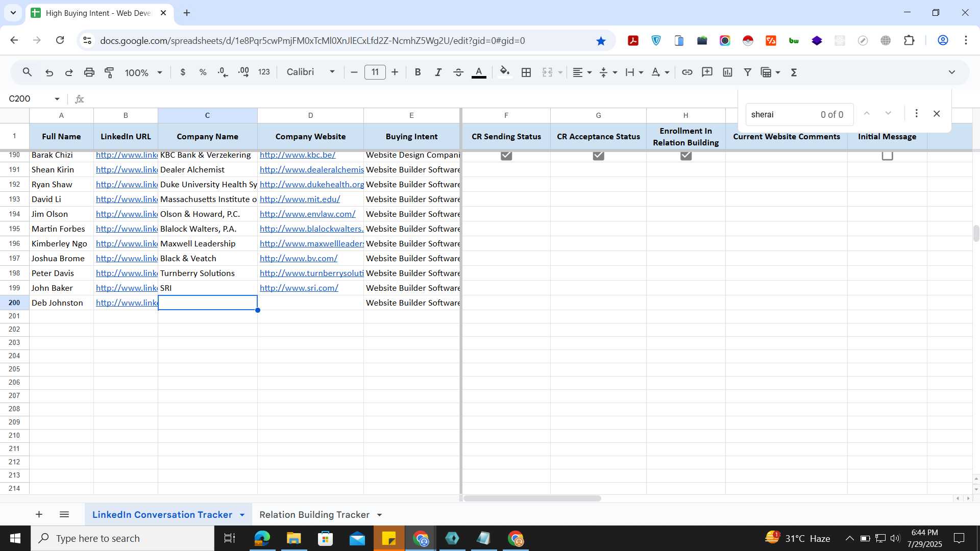Open the envlaw.com website link
The width and height of the screenshot is (980, 551).
[x=307, y=214]
